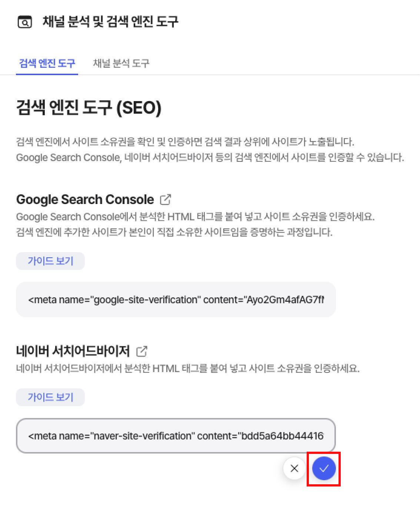Click the line starting "네이버 서치어드바이저에서 분석한"
This screenshot has height=505, width=420.
[x=188, y=368]
